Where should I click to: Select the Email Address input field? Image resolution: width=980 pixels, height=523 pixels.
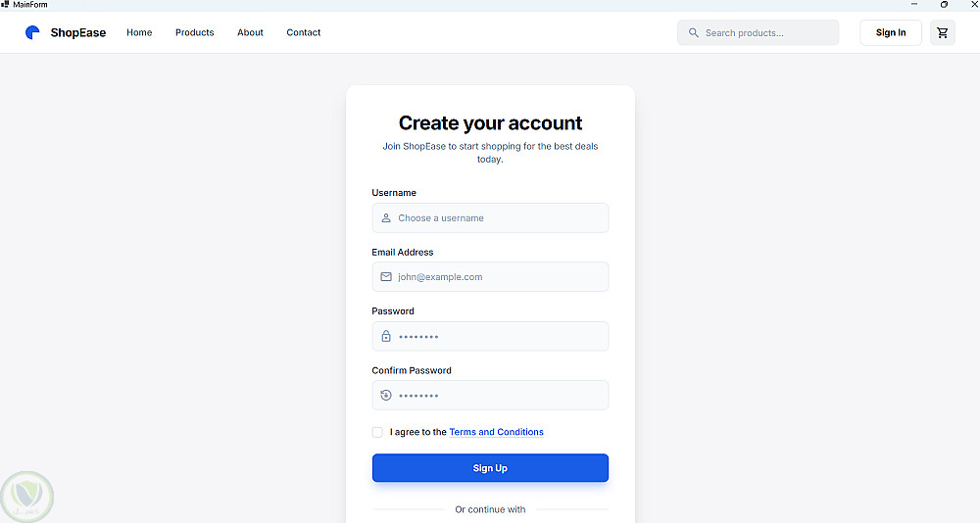click(500, 277)
